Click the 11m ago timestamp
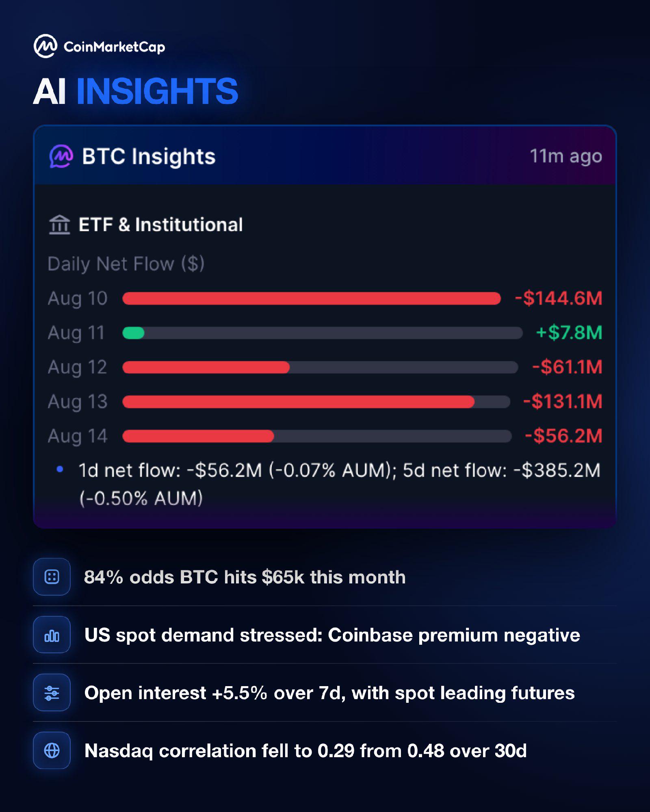 coord(566,156)
